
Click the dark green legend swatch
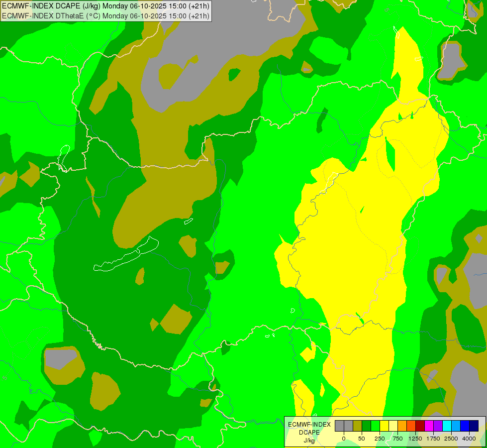(x=367, y=426)
